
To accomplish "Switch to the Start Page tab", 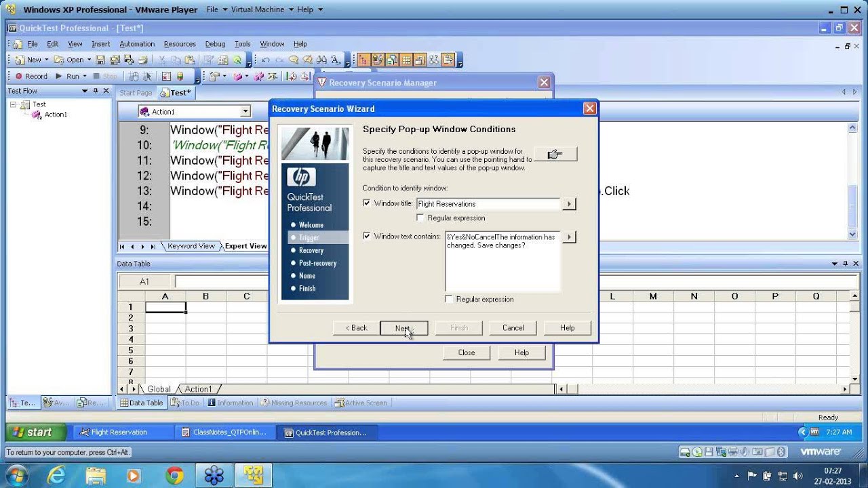I will (136, 93).
